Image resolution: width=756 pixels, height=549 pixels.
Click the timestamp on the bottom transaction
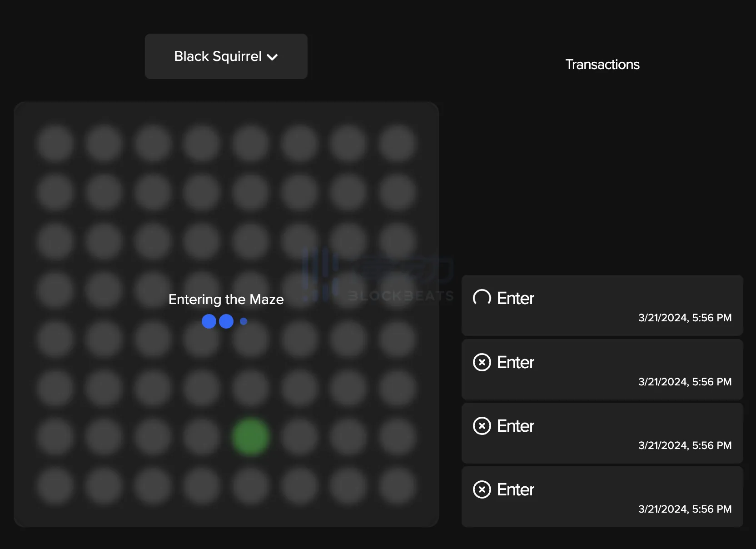(x=685, y=509)
